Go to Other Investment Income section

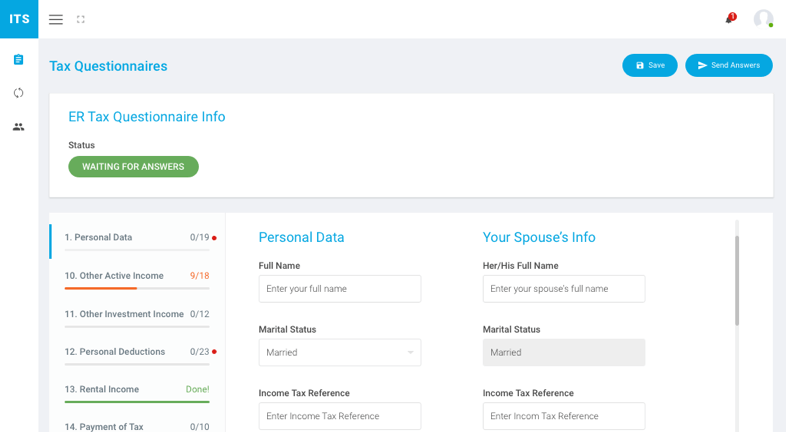click(124, 314)
